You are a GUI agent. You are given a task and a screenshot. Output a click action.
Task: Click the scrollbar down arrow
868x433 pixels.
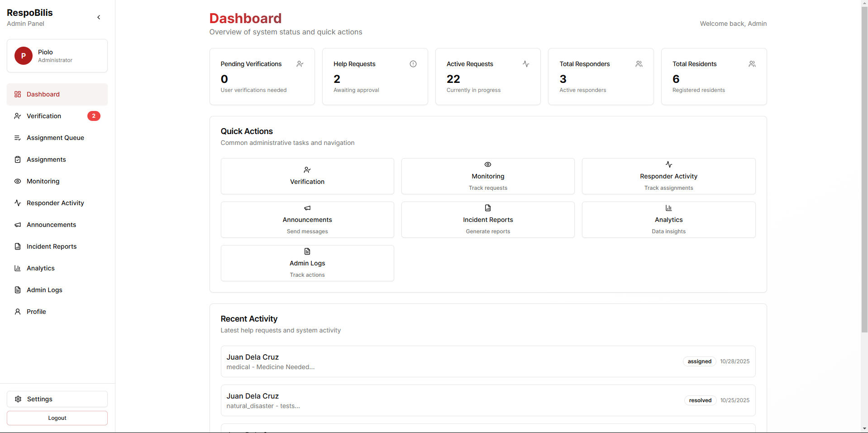864,428
